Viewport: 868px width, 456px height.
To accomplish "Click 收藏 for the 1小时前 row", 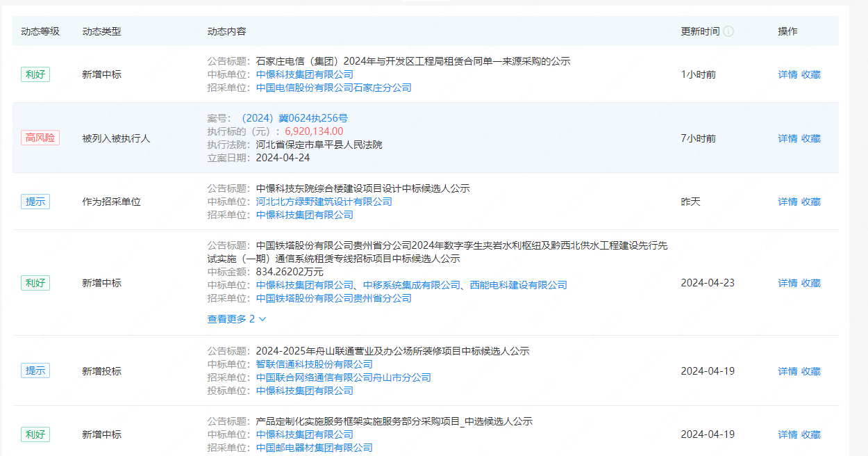I will [x=811, y=74].
